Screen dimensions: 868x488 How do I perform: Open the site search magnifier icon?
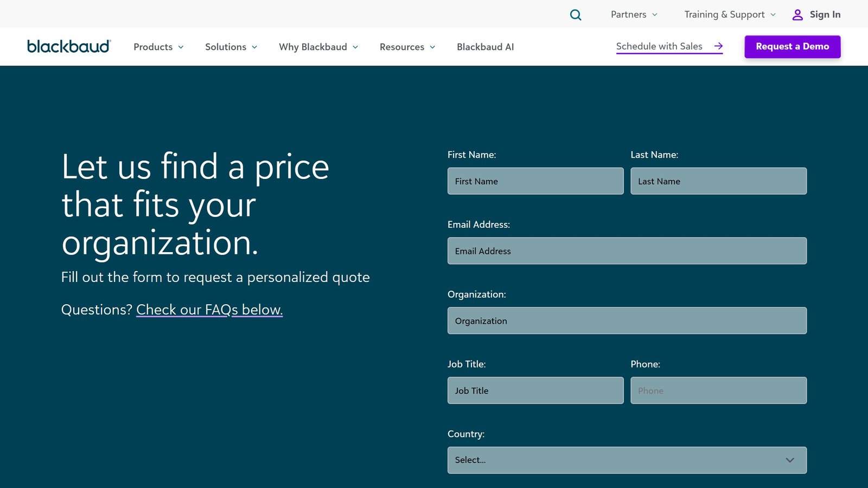pyautogui.click(x=576, y=15)
